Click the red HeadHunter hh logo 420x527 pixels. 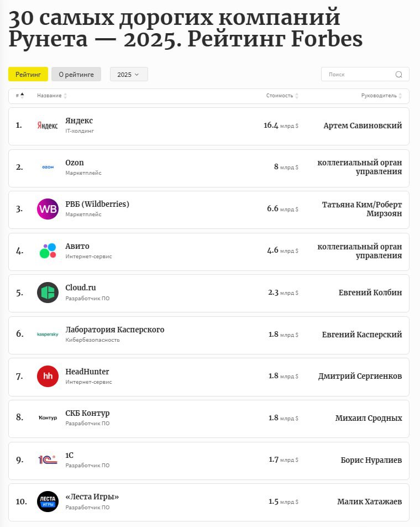(x=48, y=376)
